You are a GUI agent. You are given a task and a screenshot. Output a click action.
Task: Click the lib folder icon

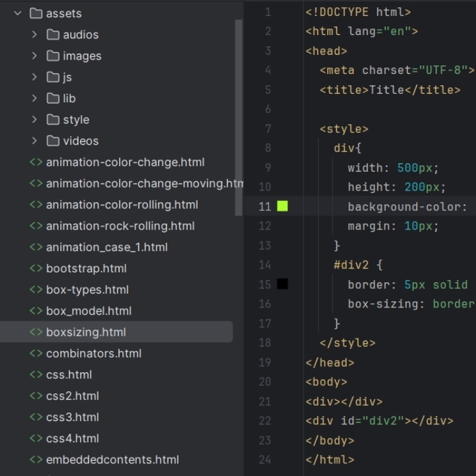53,99
